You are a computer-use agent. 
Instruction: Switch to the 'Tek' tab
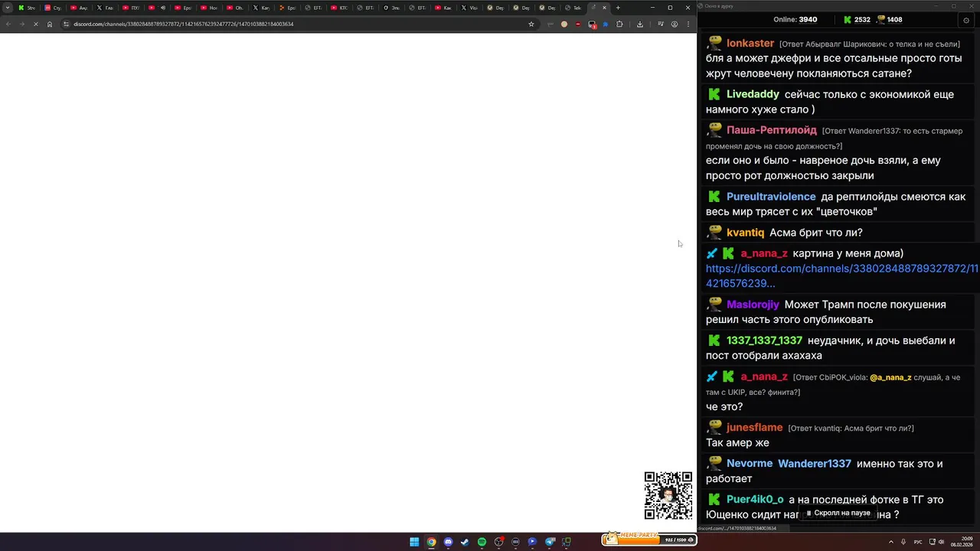coord(573,8)
